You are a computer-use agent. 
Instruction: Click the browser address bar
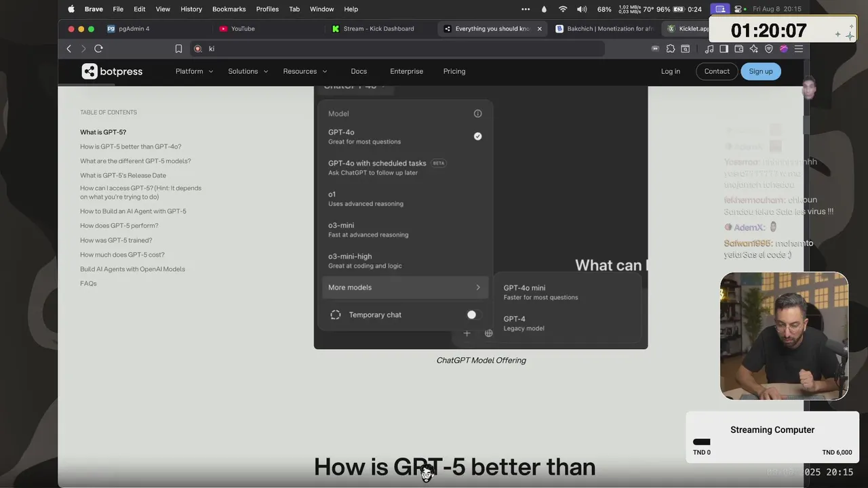pos(397,49)
